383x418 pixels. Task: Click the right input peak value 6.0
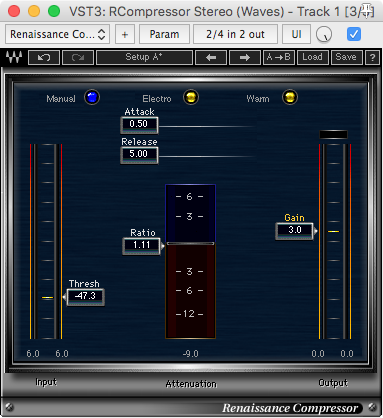(62, 354)
